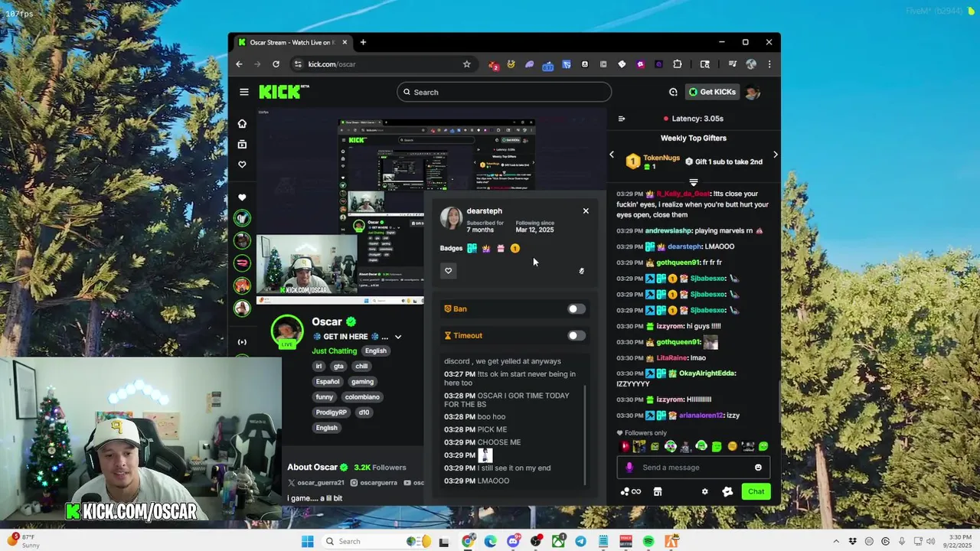980x551 pixels.
Task: Reload the kick.com page
Action: coord(276,64)
